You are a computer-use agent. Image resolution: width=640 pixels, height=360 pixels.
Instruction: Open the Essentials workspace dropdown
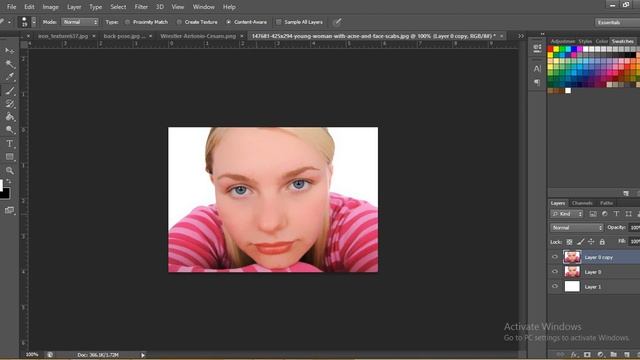tap(617, 22)
